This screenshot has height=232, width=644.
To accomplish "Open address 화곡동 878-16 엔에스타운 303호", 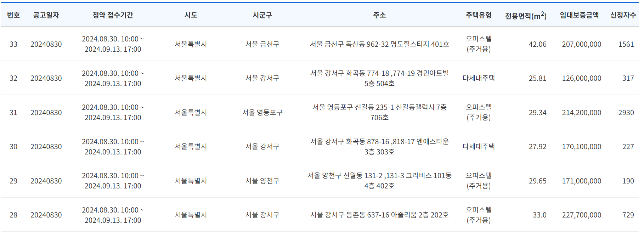I will (379, 147).
